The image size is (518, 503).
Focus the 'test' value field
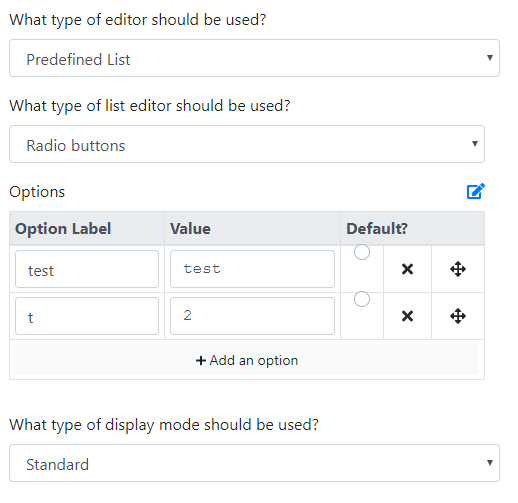click(252, 269)
